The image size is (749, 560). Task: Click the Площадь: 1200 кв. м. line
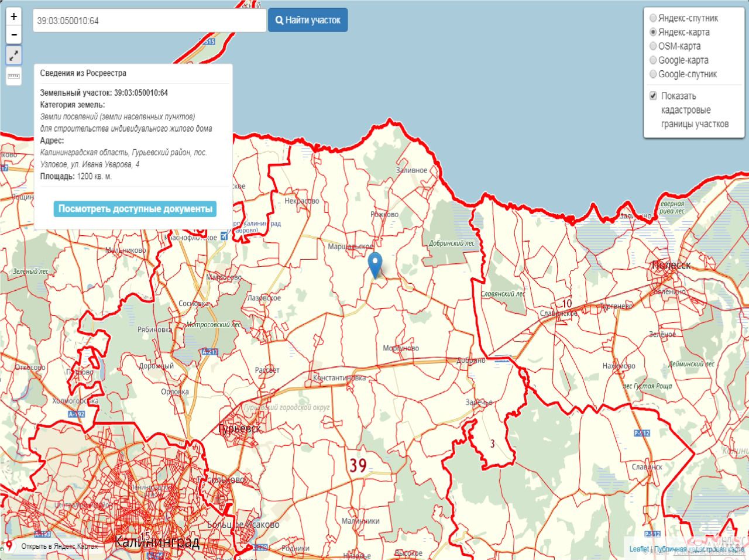tap(76, 176)
